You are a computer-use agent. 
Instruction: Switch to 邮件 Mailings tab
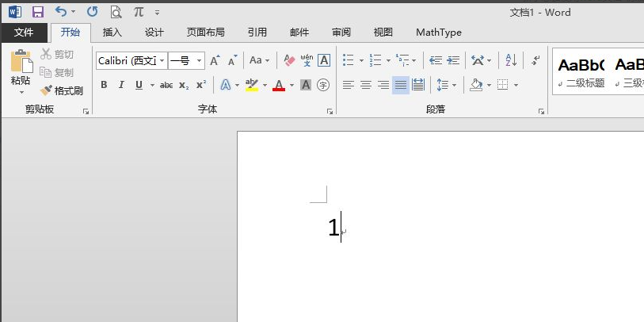pyautogui.click(x=299, y=32)
